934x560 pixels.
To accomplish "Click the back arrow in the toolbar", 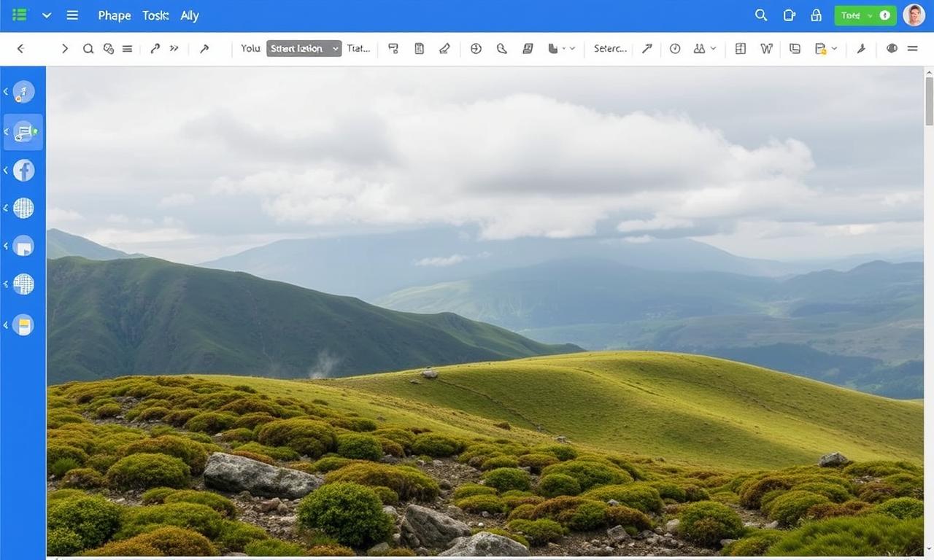I will click(20, 49).
